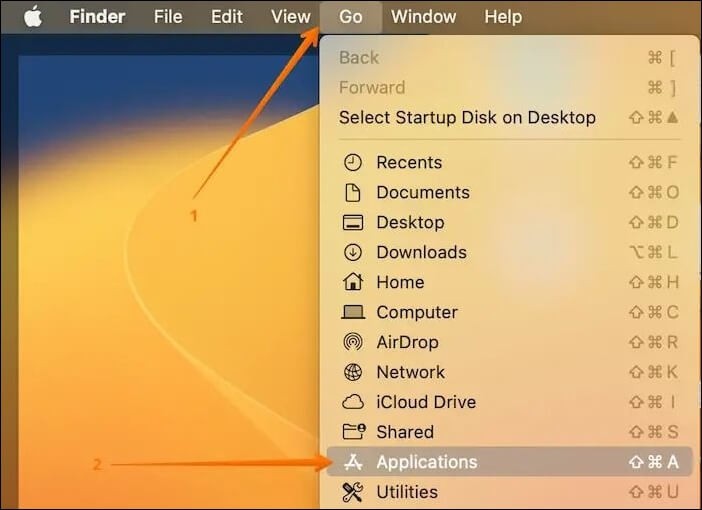Click the Downloads arrow icon
Viewport: 702px width, 510px height.
(x=352, y=252)
